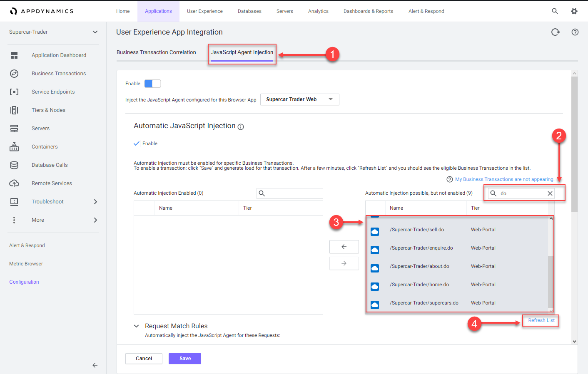Toggle the top Enable switch

click(x=152, y=84)
